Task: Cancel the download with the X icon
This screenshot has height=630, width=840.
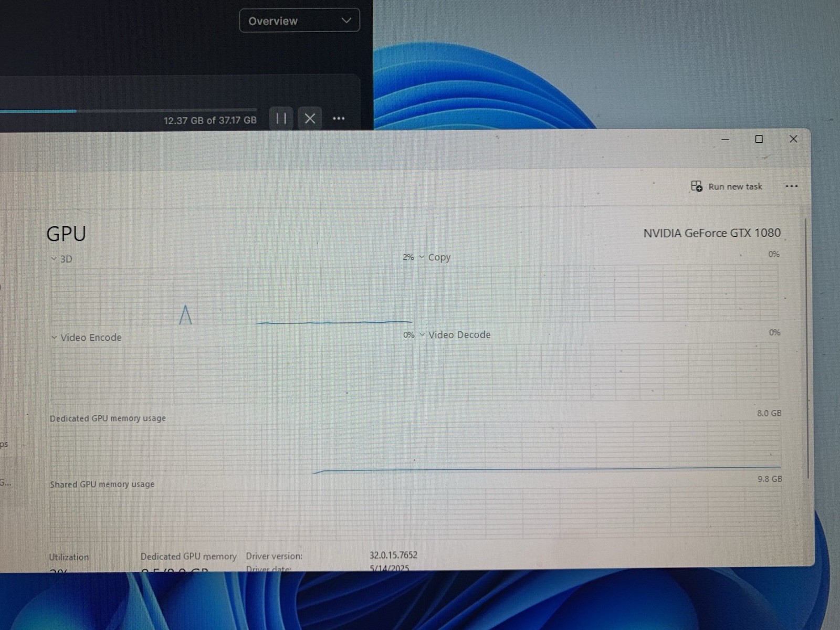Action: [x=310, y=119]
